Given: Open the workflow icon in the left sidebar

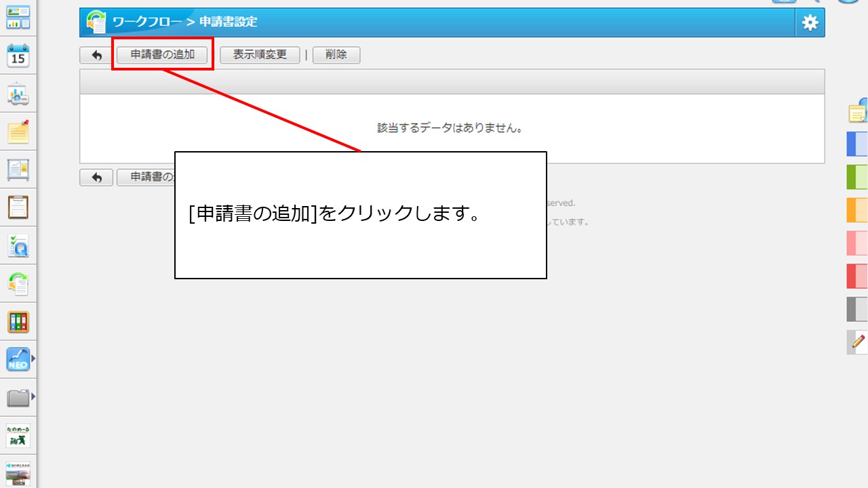Looking at the screenshot, I should (18, 283).
